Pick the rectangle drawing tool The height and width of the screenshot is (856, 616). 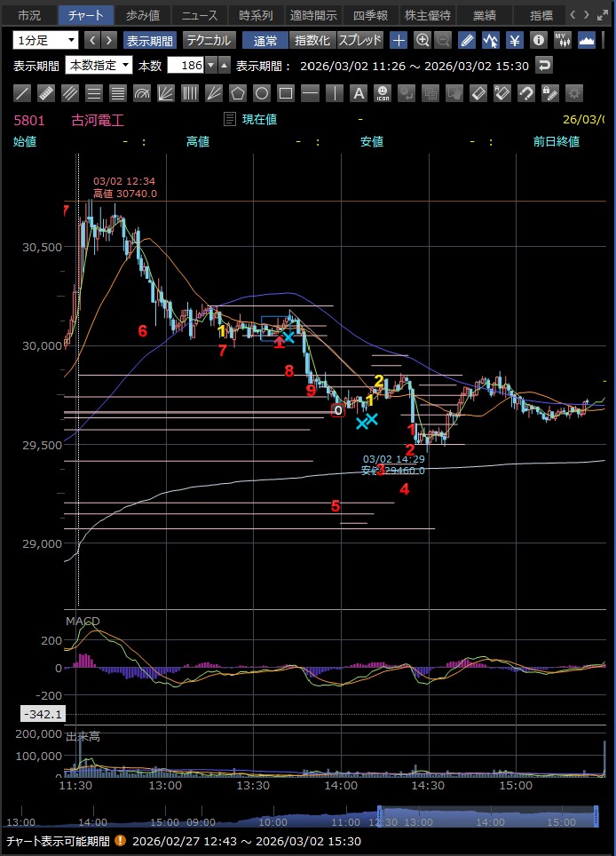[286, 93]
